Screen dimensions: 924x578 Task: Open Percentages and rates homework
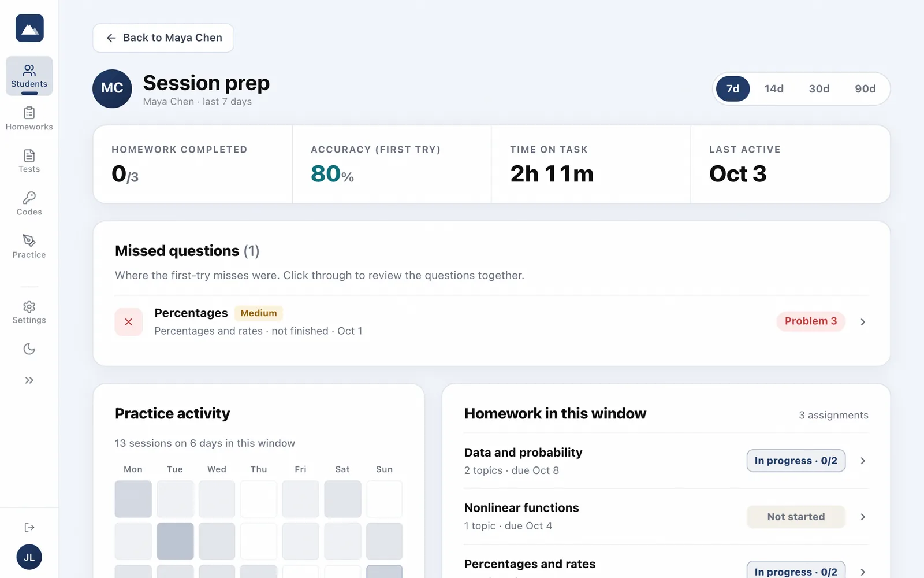click(x=666, y=564)
